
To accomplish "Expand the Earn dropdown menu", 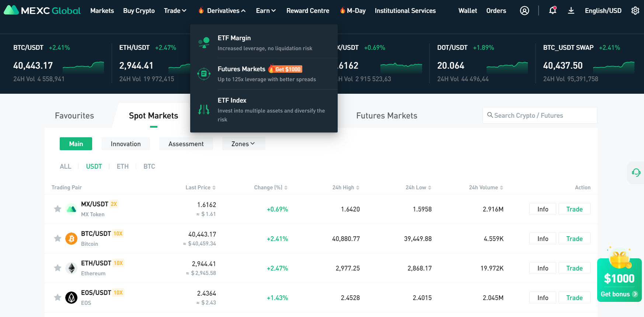I will (266, 11).
